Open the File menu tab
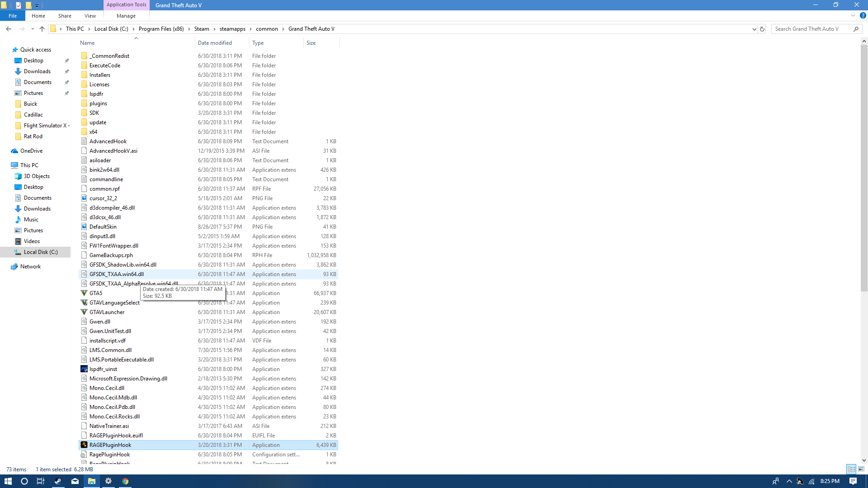Image resolution: width=868 pixels, height=488 pixels. pos(13,16)
